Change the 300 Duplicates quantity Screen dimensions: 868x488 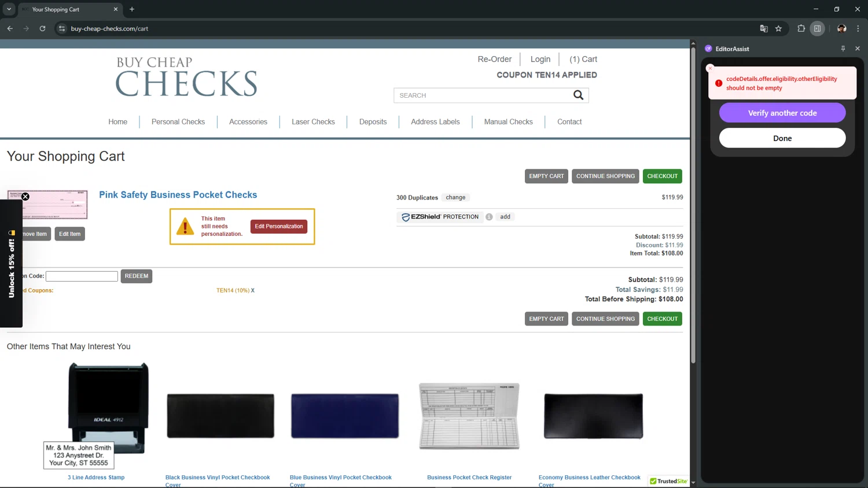coord(455,198)
